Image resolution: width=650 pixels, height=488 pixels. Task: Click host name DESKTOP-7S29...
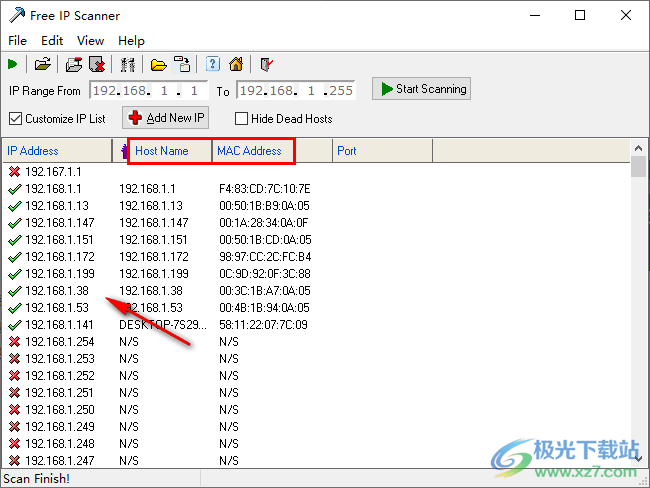tap(163, 325)
